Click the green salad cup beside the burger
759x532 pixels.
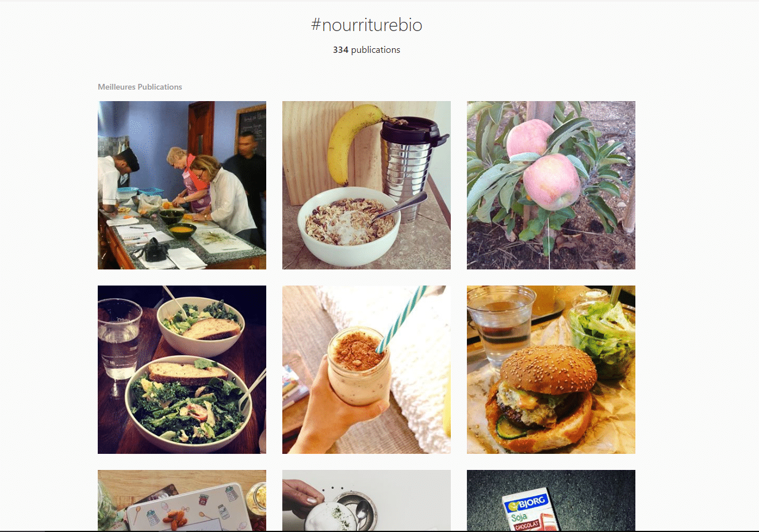(601, 333)
